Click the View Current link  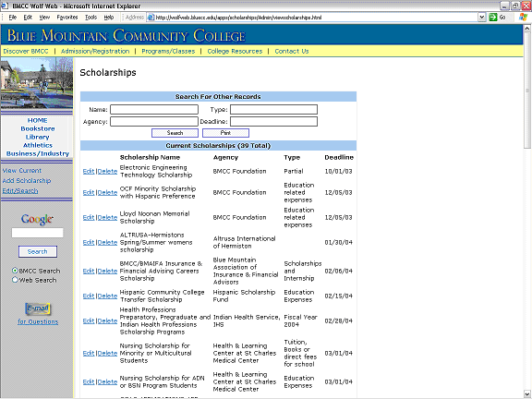point(22,170)
